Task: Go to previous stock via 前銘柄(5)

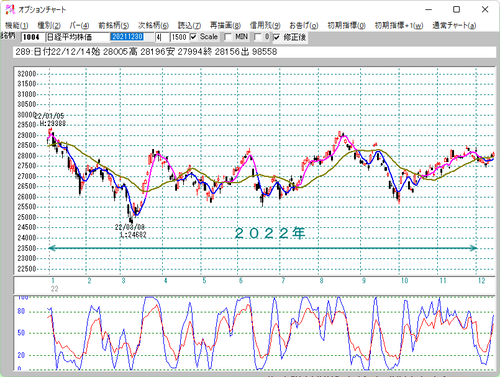Action: coord(113,25)
